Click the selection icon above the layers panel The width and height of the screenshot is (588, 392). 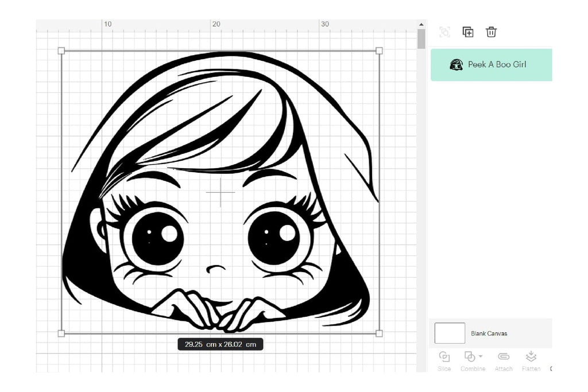click(444, 32)
